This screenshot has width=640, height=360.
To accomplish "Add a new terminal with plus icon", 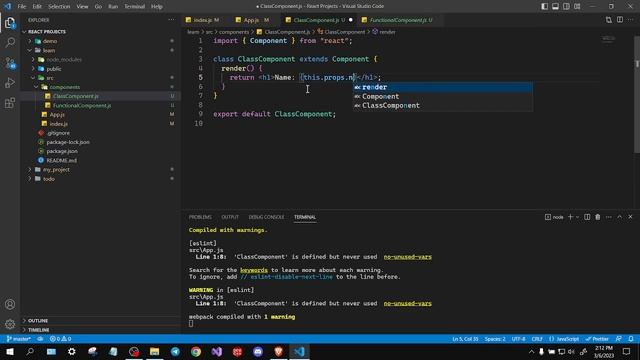I will point(571,217).
